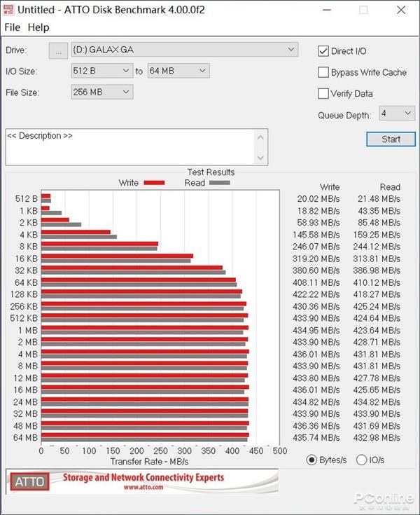The height and width of the screenshot is (515, 420).
Task: Select the IO/s radio button
Action: [361, 460]
